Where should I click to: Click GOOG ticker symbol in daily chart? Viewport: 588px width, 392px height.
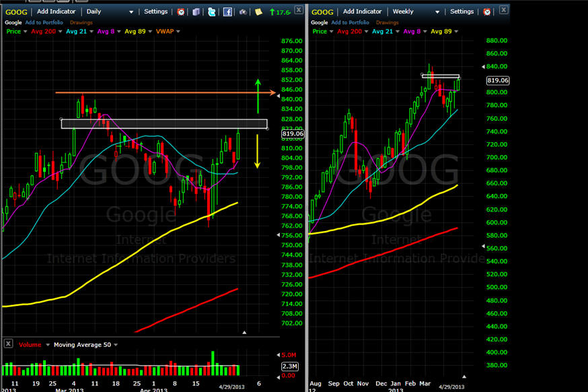click(16, 12)
